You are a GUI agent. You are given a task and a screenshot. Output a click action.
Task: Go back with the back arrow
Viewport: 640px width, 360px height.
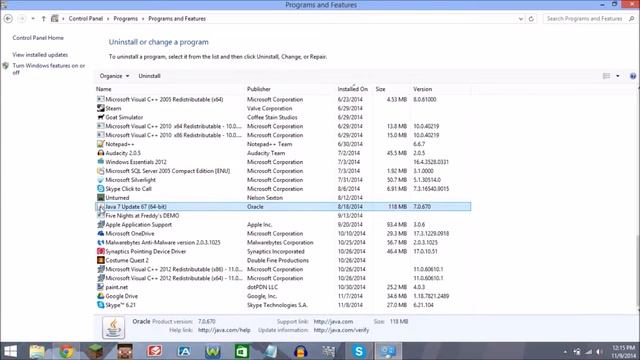point(8,19)
